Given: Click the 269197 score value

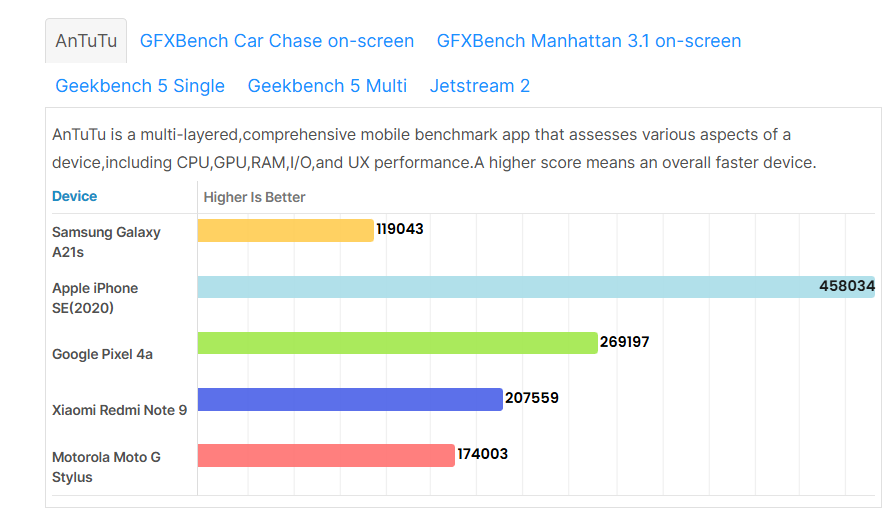Looking at the screenshot, I should tap(625, 342).
